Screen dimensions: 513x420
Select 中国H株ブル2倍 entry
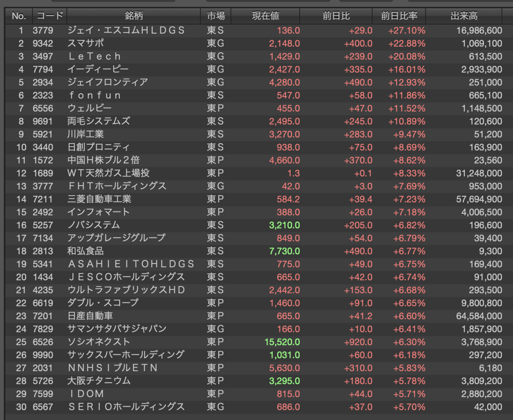pyautogui.click(x=103, y=160)
